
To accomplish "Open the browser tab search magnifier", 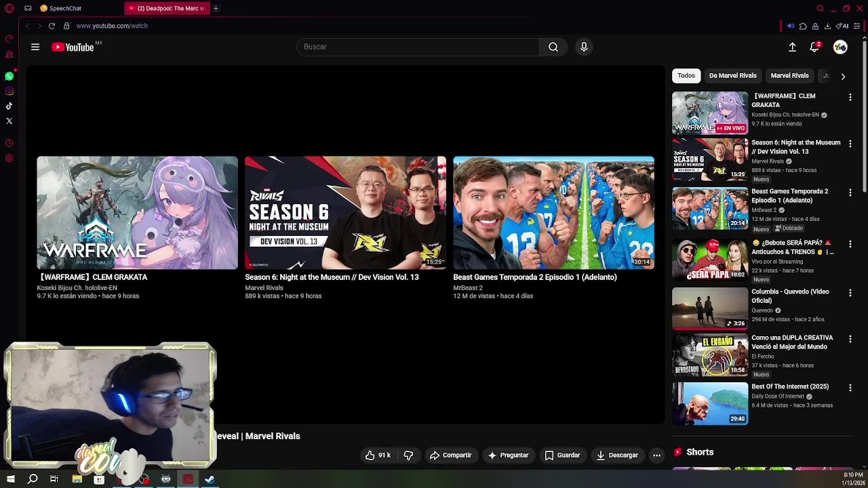I will 820,8.
